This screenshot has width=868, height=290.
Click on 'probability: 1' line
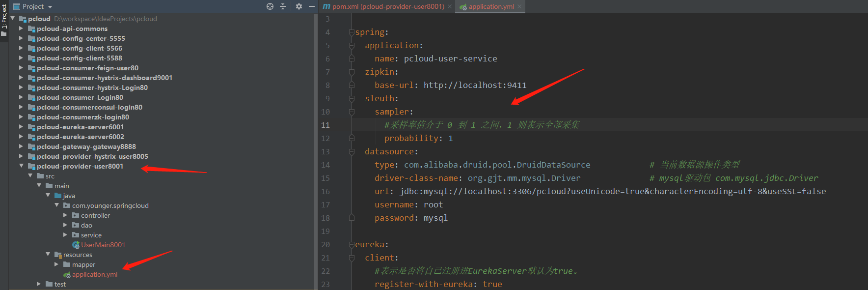[419, 138]
